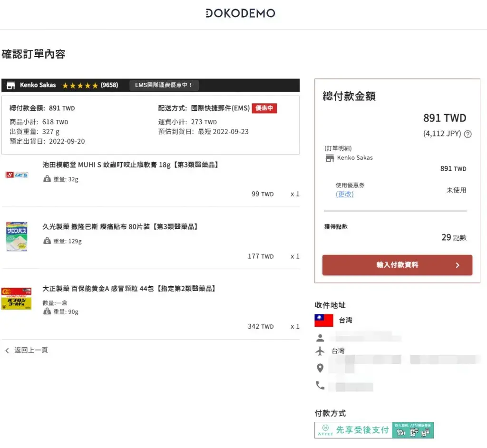Click the 久光製藥 撒隆巴斯 product title

click(120, 226)
